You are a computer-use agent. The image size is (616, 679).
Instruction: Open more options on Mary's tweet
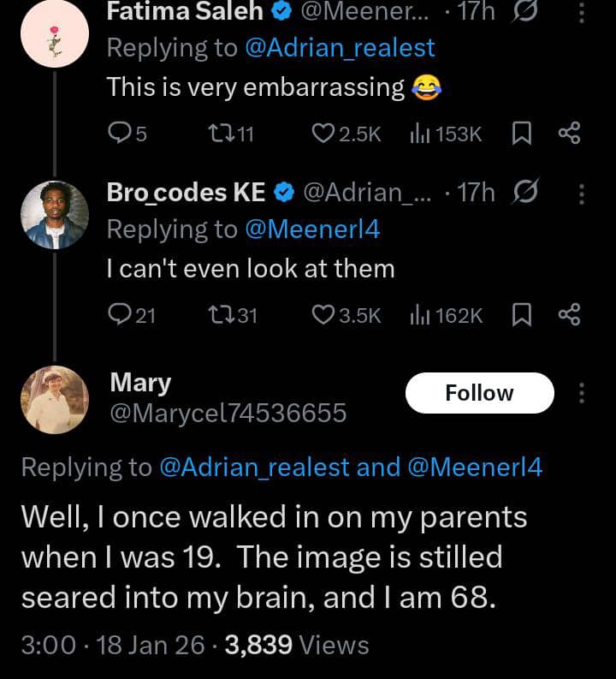tap(582, 393)
